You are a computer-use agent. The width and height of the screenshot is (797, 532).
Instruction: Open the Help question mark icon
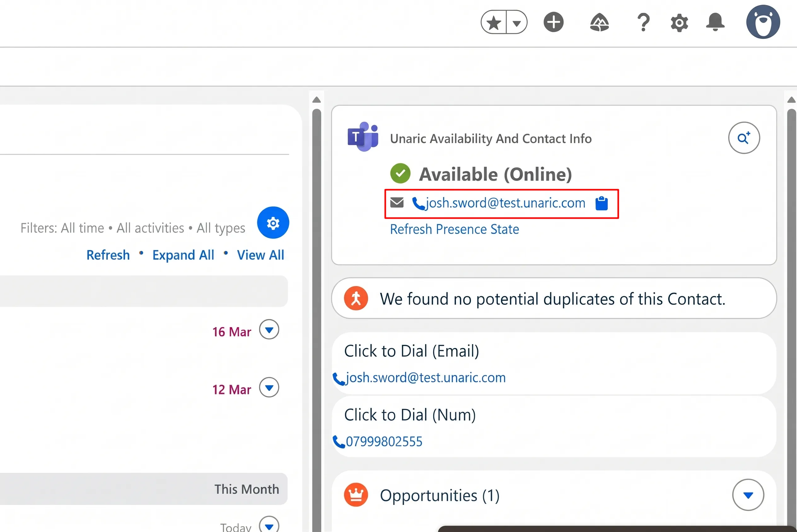point(643,22)
